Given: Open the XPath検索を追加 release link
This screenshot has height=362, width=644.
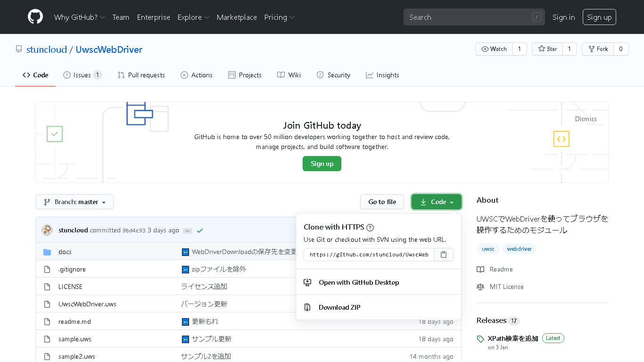Looking at the screenshot, I should (x=513, y=338).
